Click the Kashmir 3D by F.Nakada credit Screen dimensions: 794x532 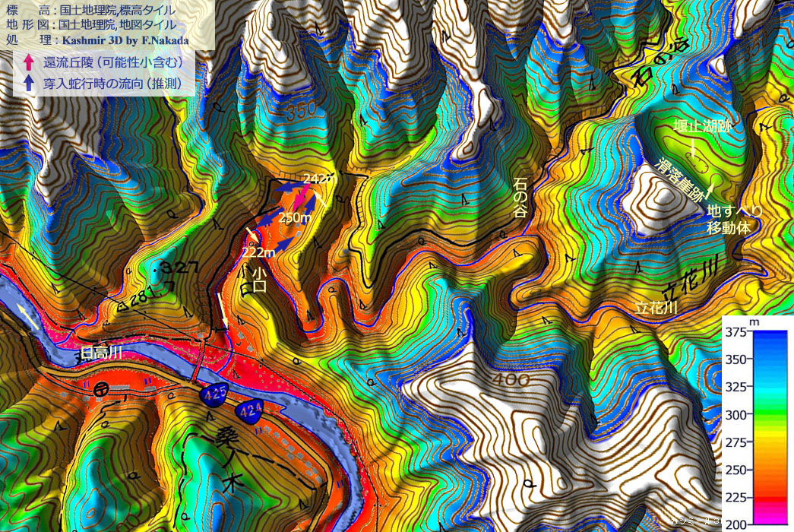(126, 40)
